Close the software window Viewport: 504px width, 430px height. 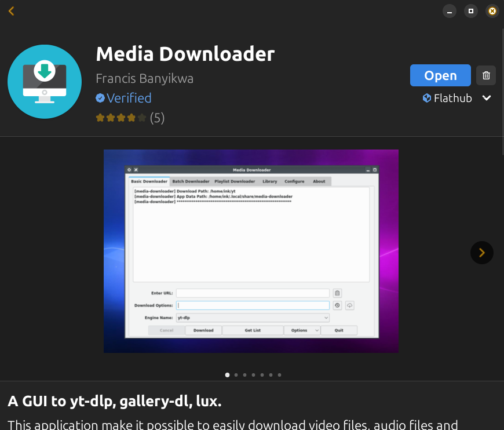492,11
